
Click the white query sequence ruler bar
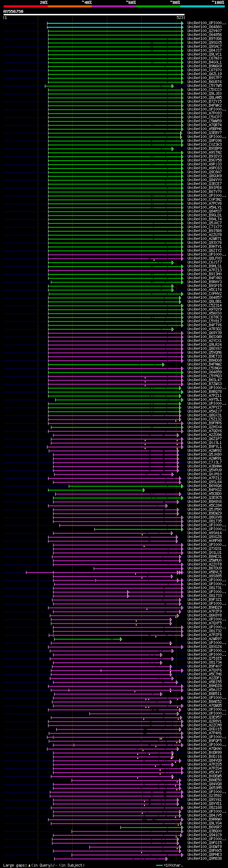pyautogui.click(x=94, y=15)
